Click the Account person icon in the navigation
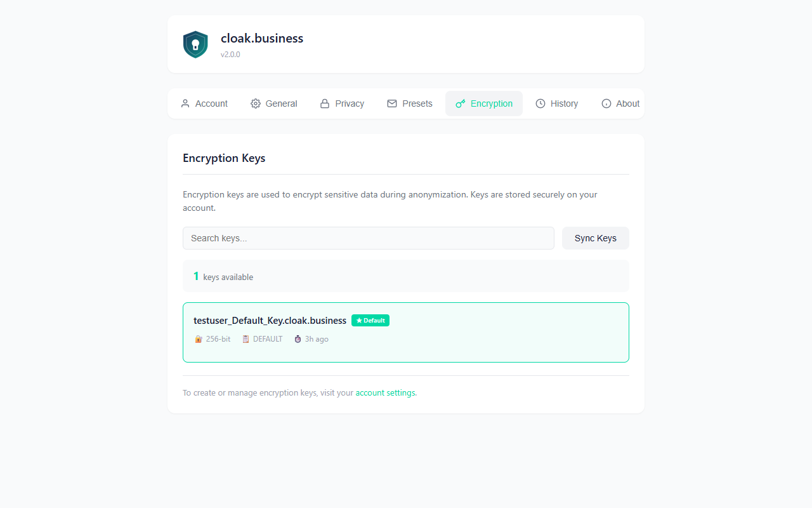The width and height of the screenshot is (812, 508). 185,103
